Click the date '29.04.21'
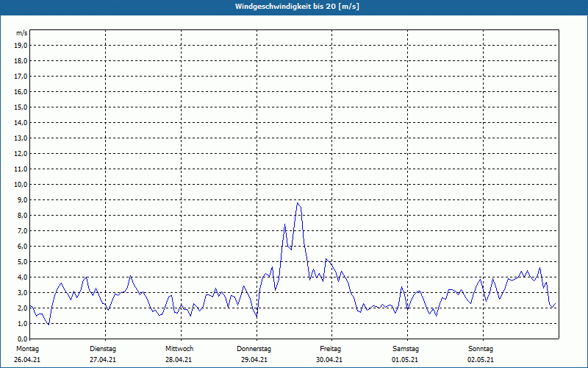 click(x=254, y=360)
